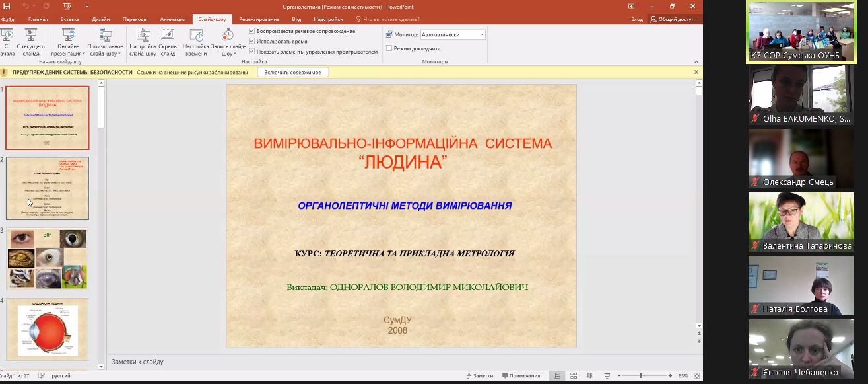Select the slide 3 thumbnail with eyes

[48, 258]
